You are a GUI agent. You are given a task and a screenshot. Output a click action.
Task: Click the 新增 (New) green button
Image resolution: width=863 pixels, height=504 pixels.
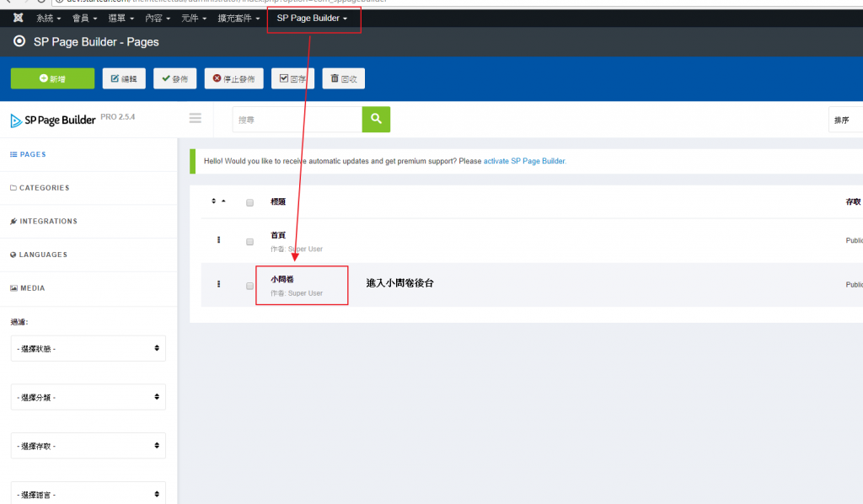[52, 78]
